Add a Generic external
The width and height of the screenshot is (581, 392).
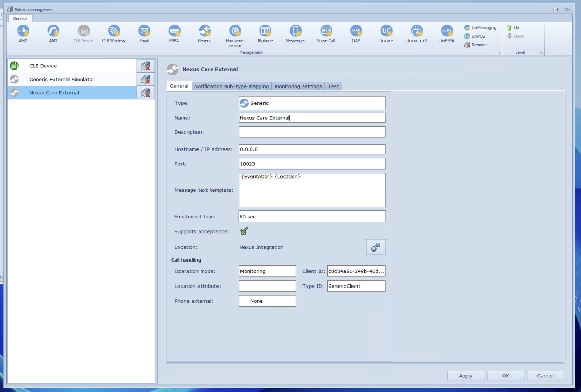[x=204, y=33]
